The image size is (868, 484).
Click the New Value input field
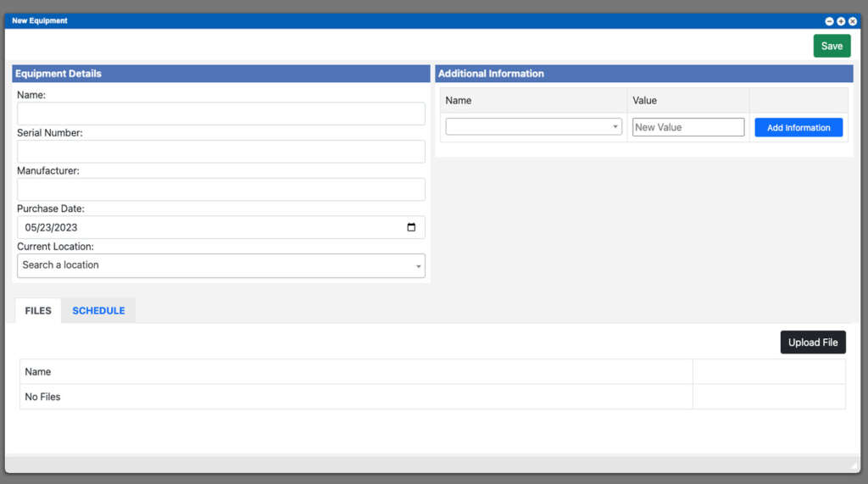tap(688, 127)
